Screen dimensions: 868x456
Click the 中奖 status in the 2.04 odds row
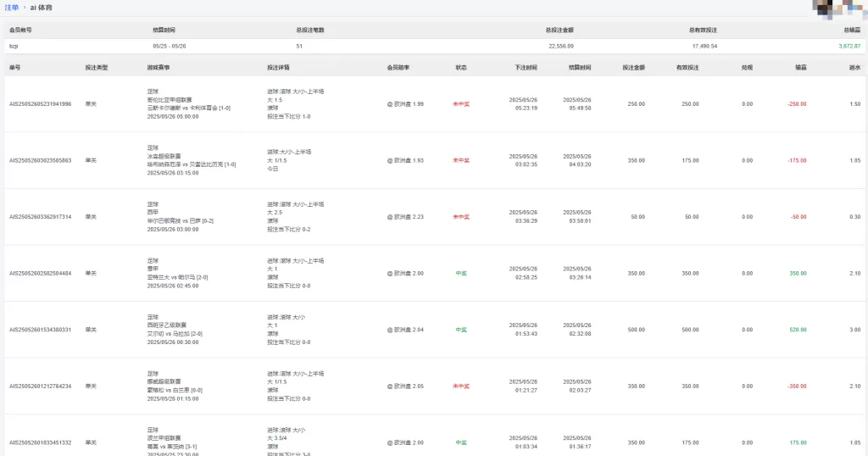[461, 330]
